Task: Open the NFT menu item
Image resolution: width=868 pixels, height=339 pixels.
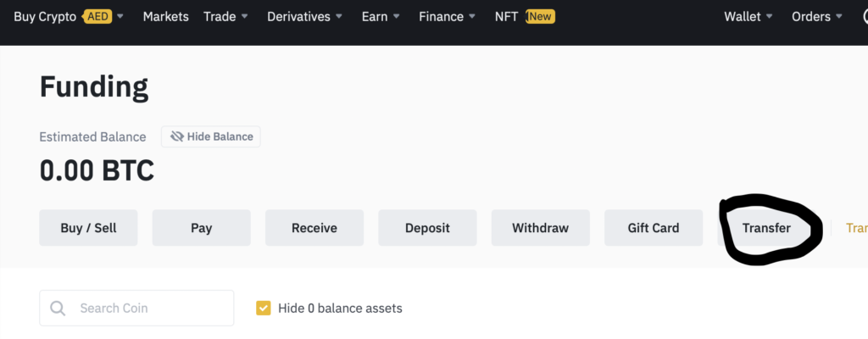Action: pos(507,17)
